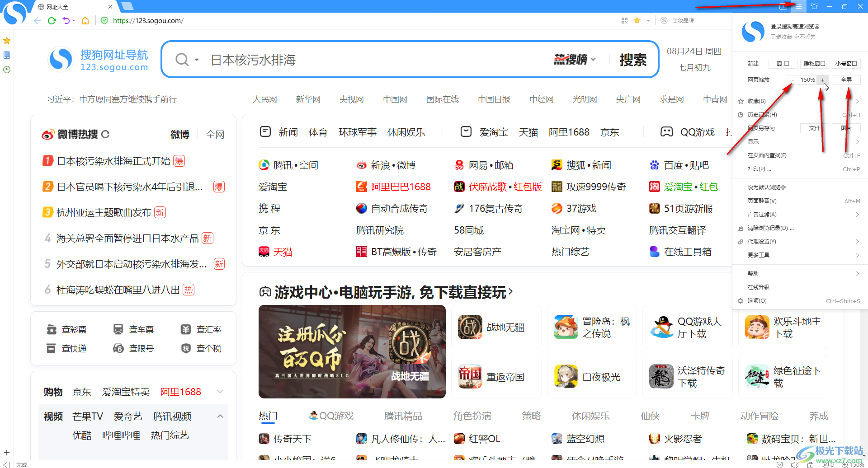Open 历史记录(H) menu item
Image resolution: width=868 pixels, height=468 pixels.
(799, 115)
